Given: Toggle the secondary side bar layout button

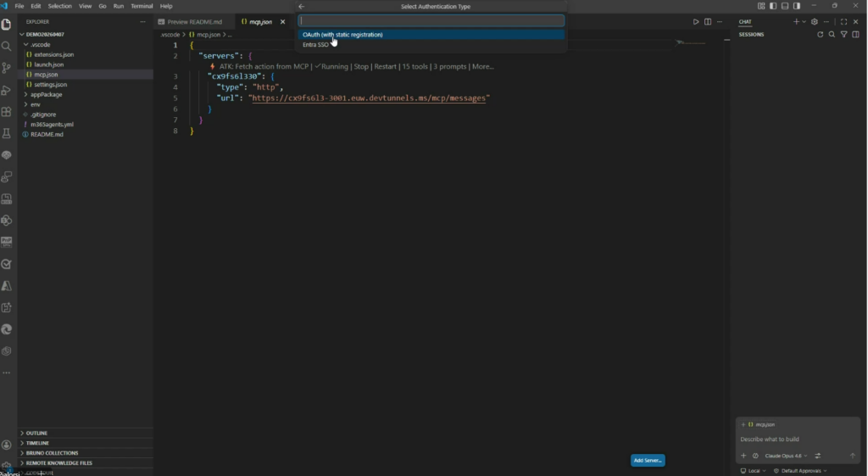Looking at the screenshot, I should [x=797, y=6].
